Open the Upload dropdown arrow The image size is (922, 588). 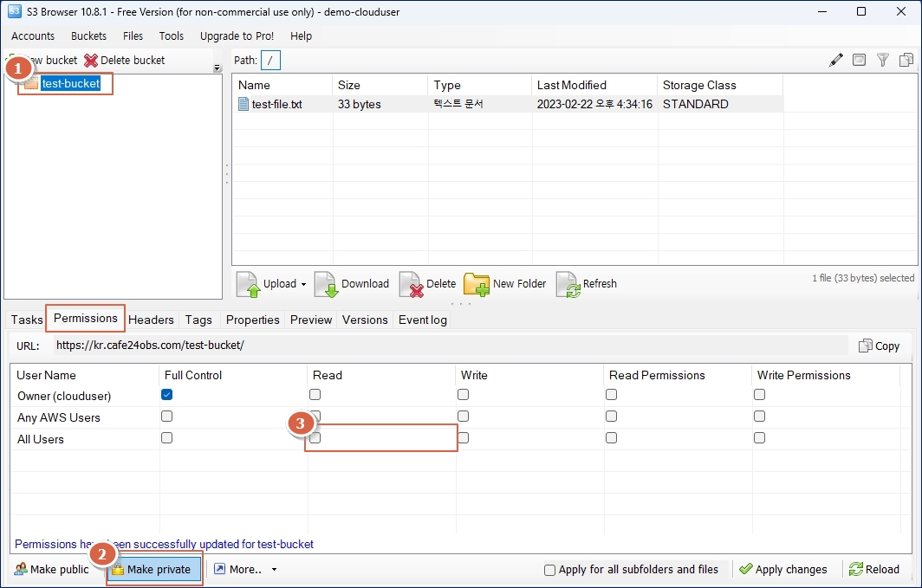coord(304,284)
